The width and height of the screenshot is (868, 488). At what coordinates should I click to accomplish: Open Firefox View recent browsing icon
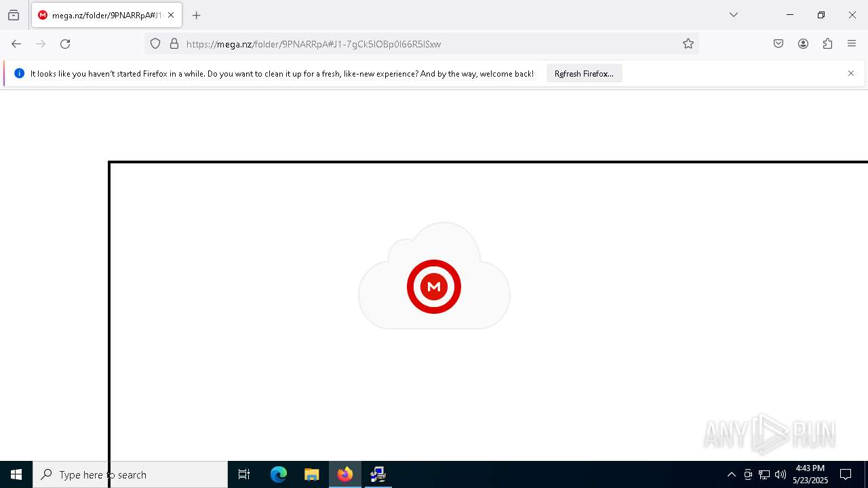point(14,15)
